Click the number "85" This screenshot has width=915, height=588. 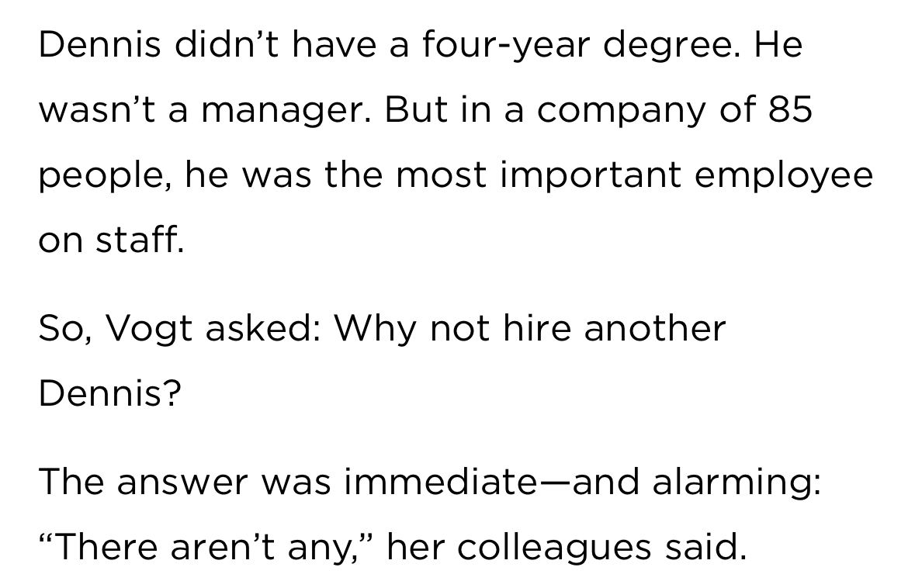(x=791, y=110)
